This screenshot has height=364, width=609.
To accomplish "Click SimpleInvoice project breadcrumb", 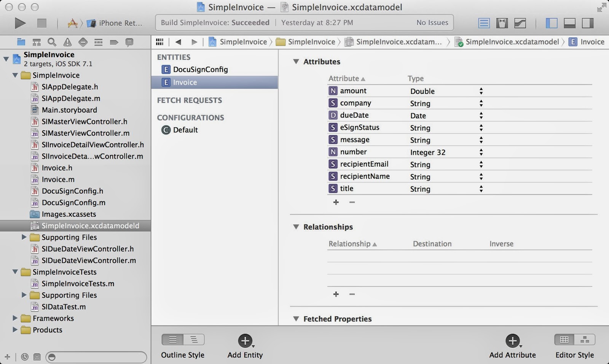I will [238, 42].
